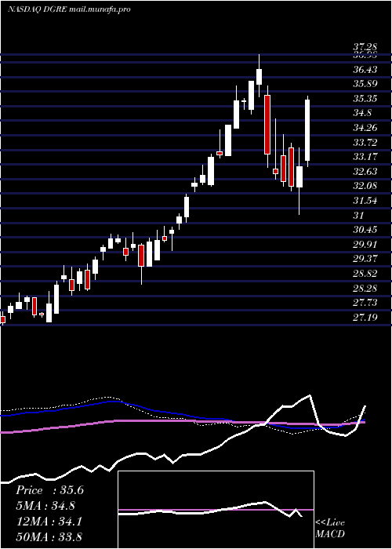Click the 30.45 price axis label
The image size is (392, 549).
tap(365, 230)
